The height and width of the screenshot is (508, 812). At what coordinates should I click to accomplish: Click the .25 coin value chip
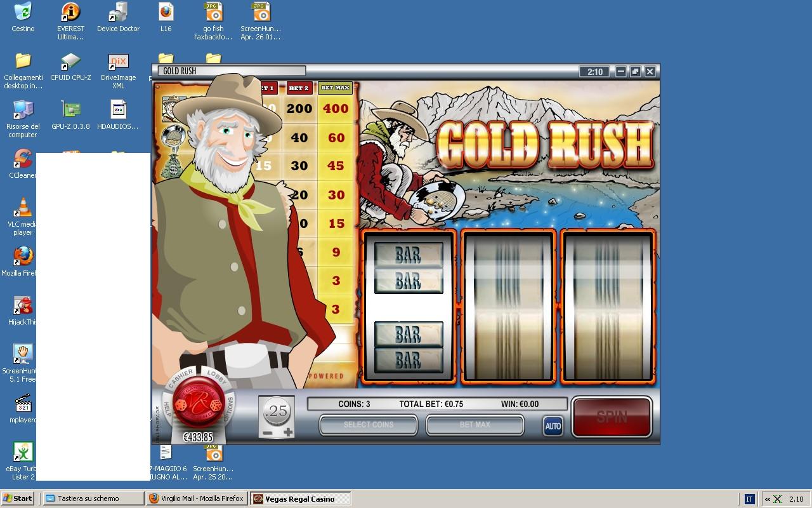click(x=277, y=411)
